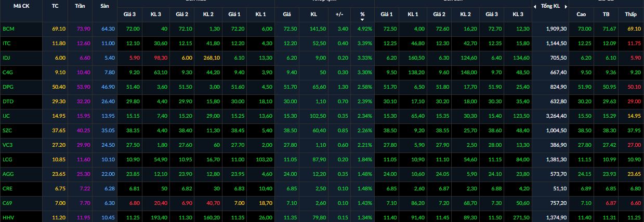
Task: Click the left arrow beside Tổng KL
Action: coord(536,6)
